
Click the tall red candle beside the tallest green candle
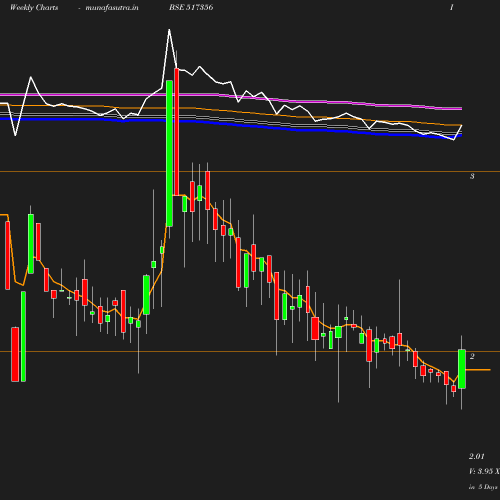177,132
